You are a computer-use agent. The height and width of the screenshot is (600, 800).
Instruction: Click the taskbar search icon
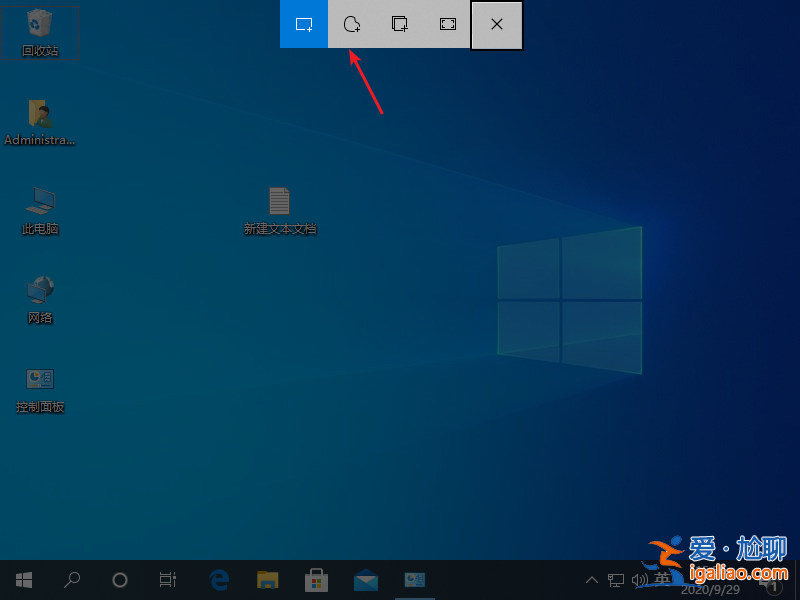tap(72, 579)
